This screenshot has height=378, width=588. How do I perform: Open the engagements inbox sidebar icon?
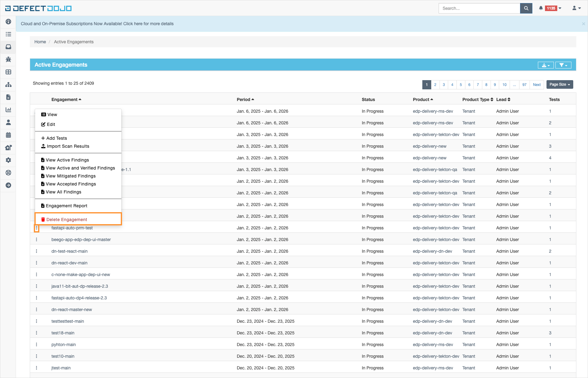click(8, 47)
